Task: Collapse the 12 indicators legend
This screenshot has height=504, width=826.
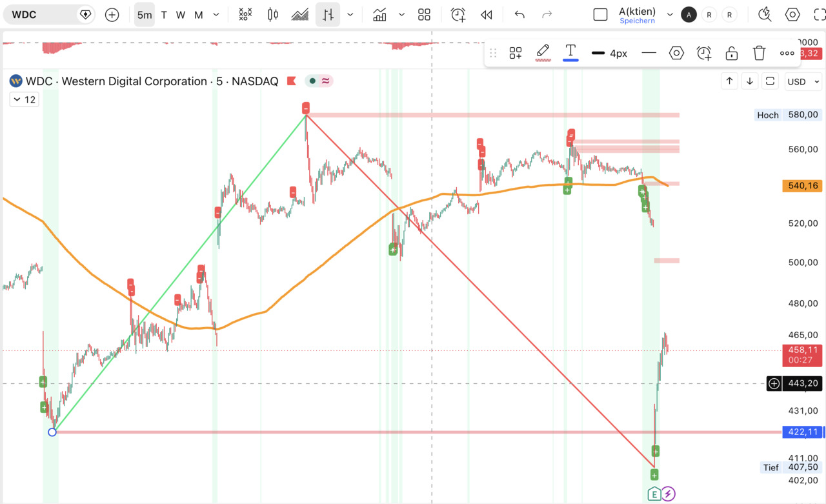Action: [x=24, y=99]
